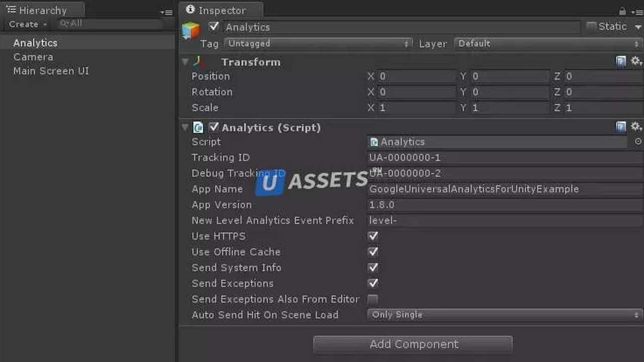The image size is (644, 362).
Task: Toggle the Static checkbox
Action: pos(591,26)
